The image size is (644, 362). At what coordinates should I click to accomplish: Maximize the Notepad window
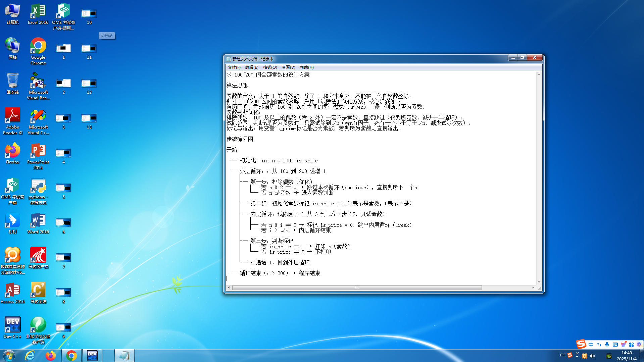pos(522,58)
